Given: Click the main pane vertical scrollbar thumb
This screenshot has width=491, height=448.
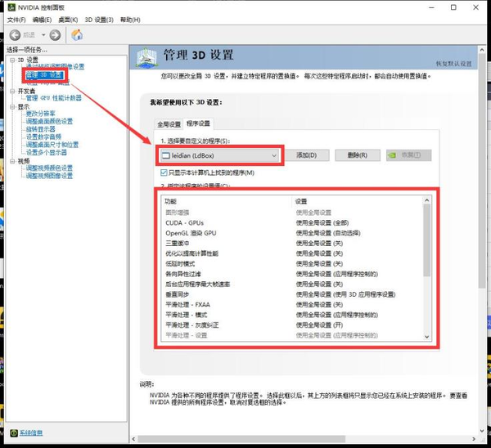Looking at the screenshot, I should [482, 171].
